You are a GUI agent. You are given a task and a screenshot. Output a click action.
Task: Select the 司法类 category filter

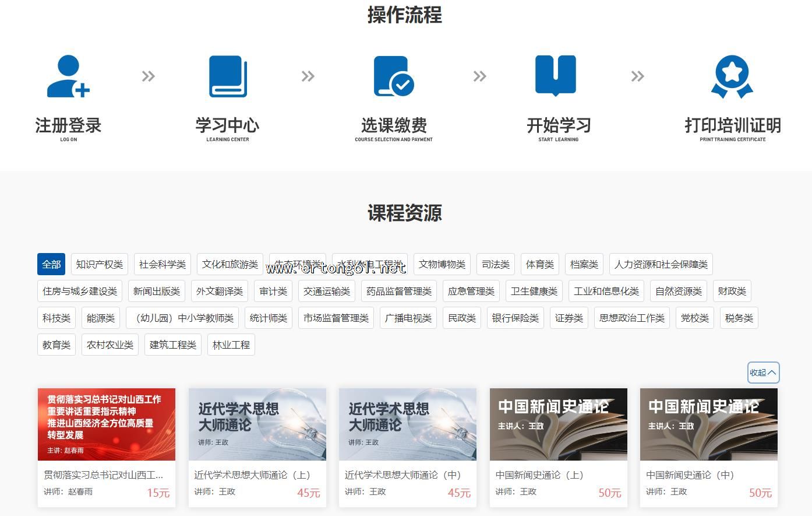[x=496, y=264]
